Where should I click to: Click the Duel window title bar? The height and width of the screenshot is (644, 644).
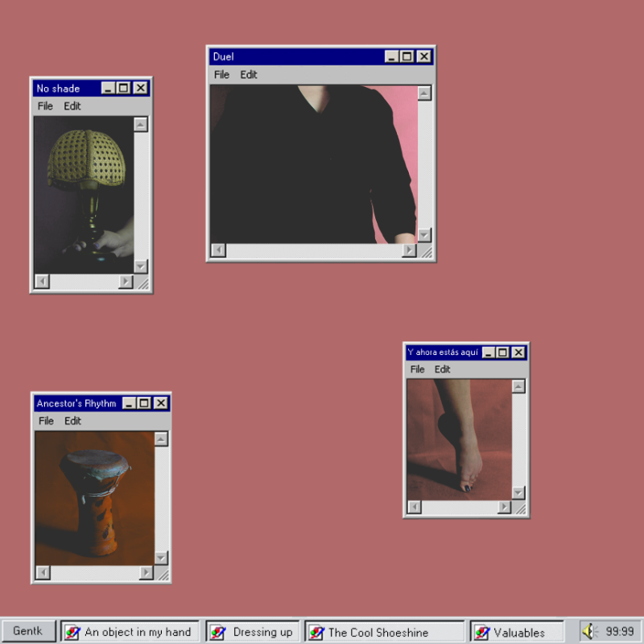click(x=320, y=56)
